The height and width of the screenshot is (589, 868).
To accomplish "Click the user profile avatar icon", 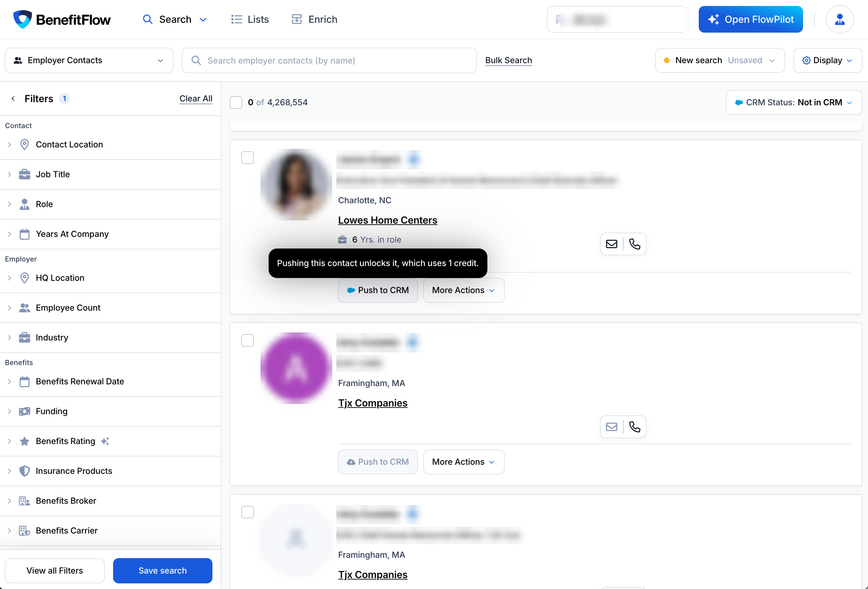I will coord(839,19).
